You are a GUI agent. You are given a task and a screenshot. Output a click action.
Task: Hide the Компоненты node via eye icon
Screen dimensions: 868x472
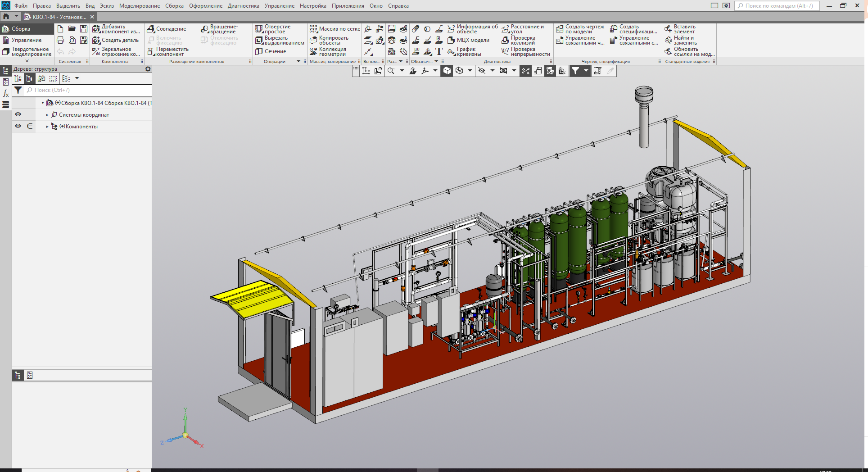[x=18, y=126]
